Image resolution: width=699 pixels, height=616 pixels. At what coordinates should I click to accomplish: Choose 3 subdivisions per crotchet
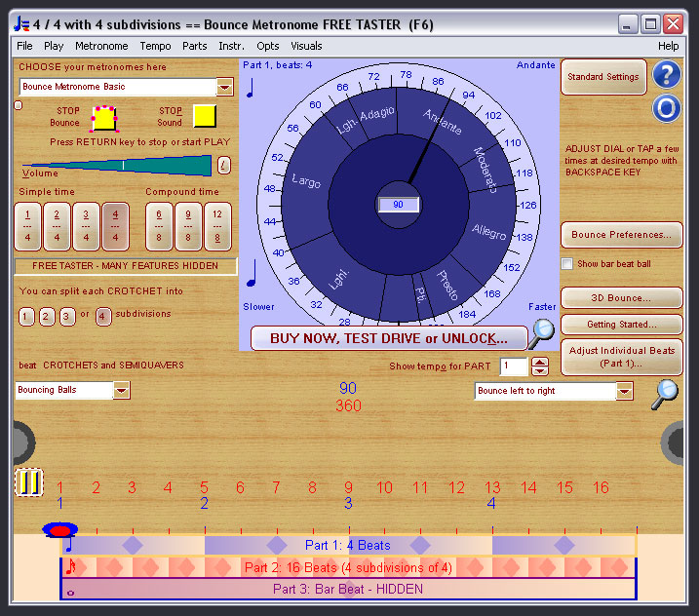67,317
